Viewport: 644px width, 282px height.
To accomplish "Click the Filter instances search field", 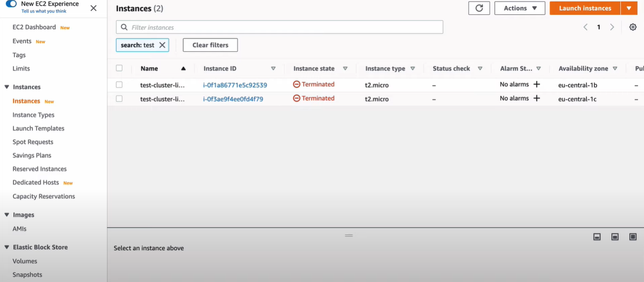I will click(x=279, y=27).
